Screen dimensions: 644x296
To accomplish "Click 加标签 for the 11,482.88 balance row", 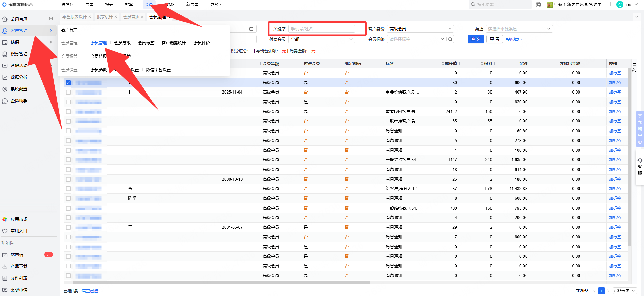I will tap(615, 189).
